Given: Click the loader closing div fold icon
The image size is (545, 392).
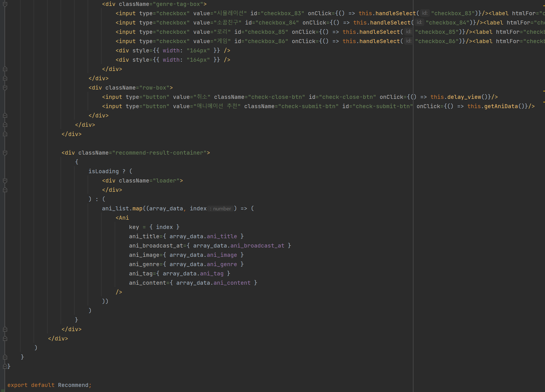Looking at the screenshot, I should tap(5, 190).
